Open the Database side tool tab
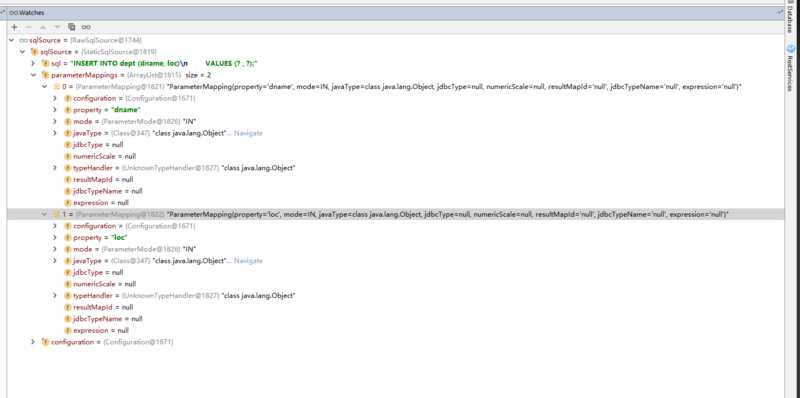Screen dimensions: 800x398 [x=789, y=18]
